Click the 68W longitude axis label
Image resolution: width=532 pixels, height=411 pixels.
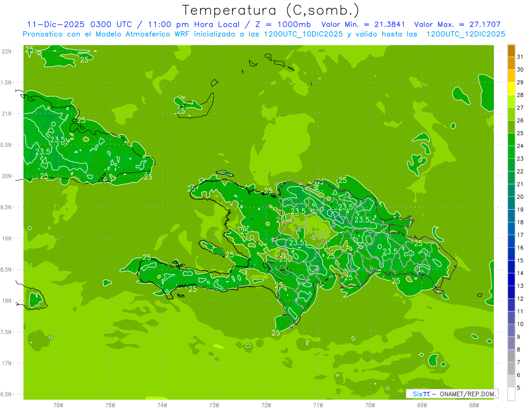point(474,405)
